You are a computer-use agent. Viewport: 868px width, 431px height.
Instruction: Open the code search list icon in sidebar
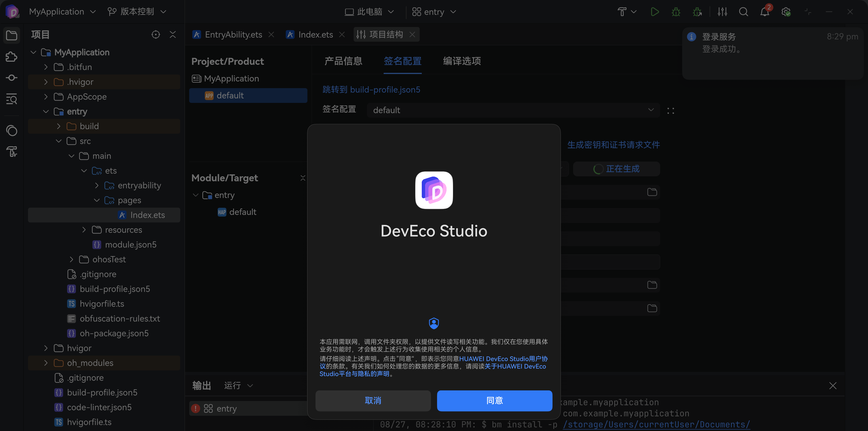[11, 99]
